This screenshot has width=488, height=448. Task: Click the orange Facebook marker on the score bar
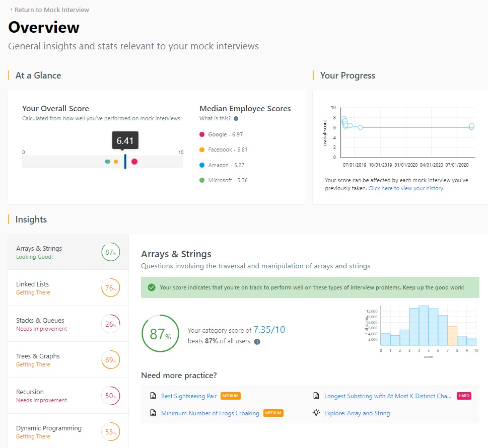pyautogui.click(x=116, y=162)
